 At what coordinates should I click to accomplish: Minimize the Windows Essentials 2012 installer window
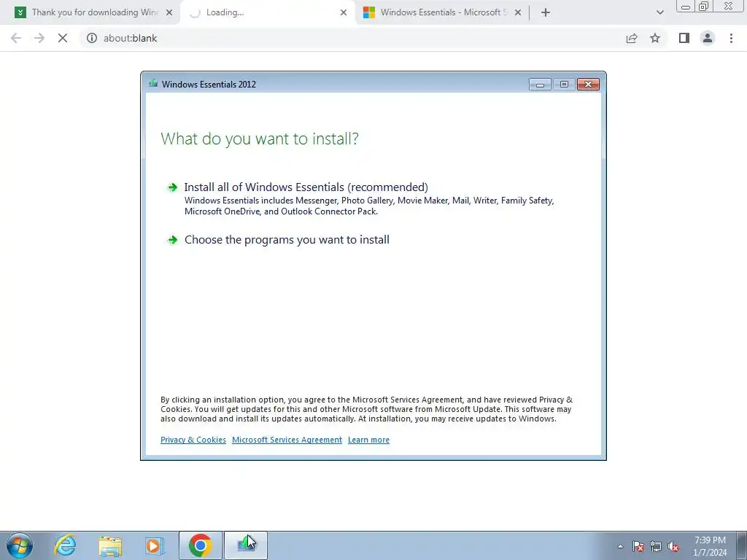[540, 85]
